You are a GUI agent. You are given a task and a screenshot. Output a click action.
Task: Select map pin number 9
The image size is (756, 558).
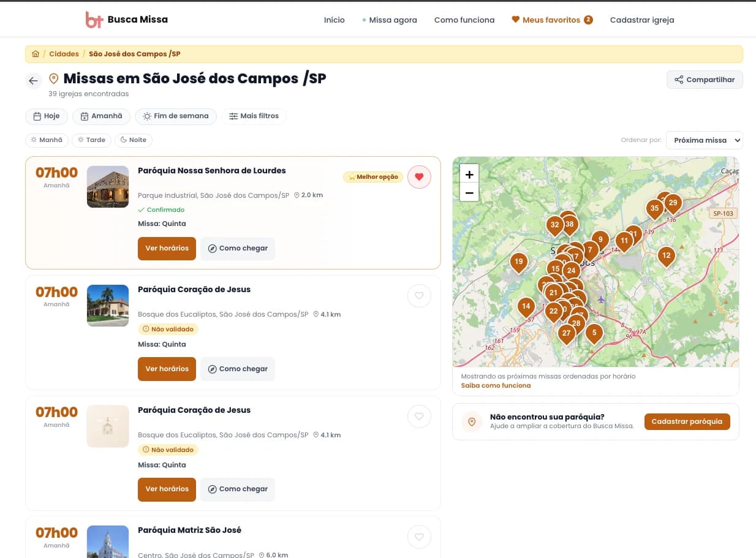600,240
